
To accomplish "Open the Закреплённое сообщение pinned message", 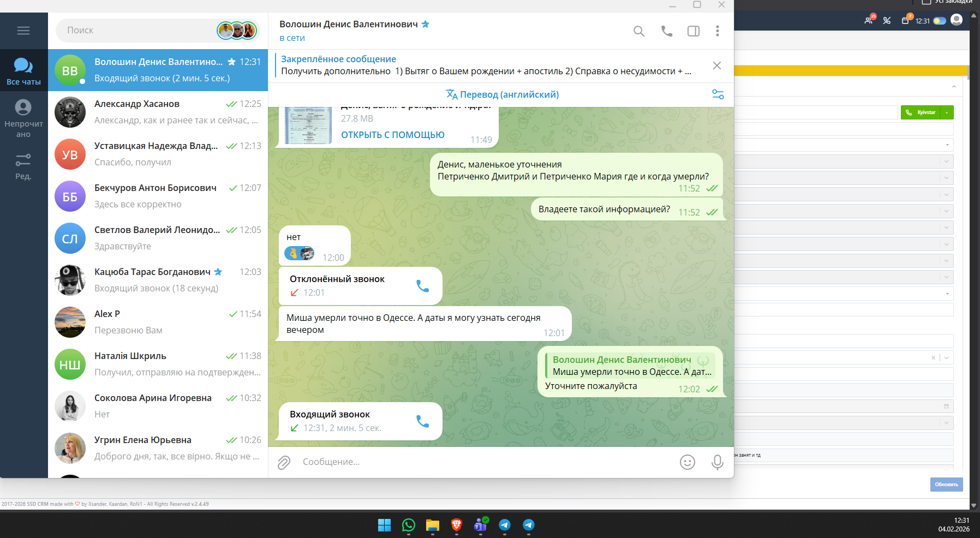I will point(486,65).
